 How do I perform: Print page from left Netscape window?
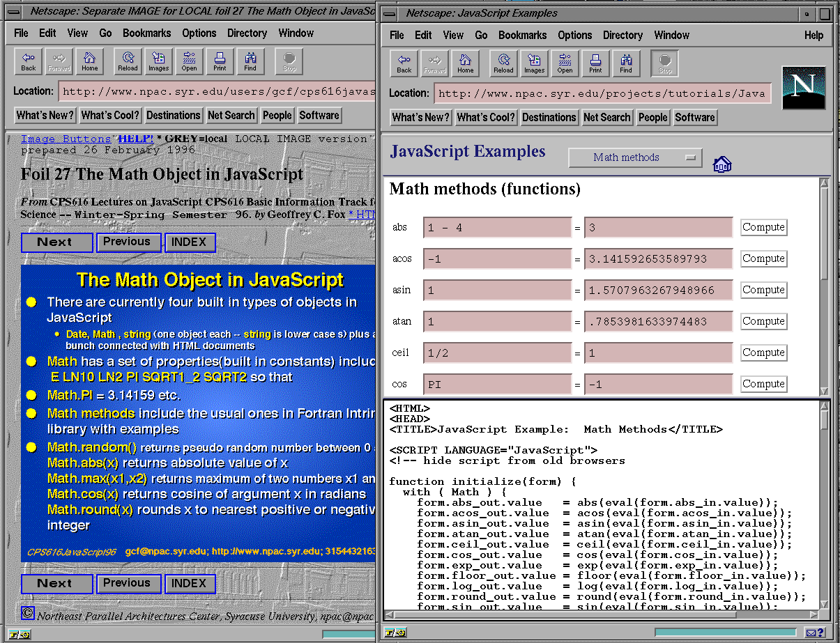click(220, 61)
